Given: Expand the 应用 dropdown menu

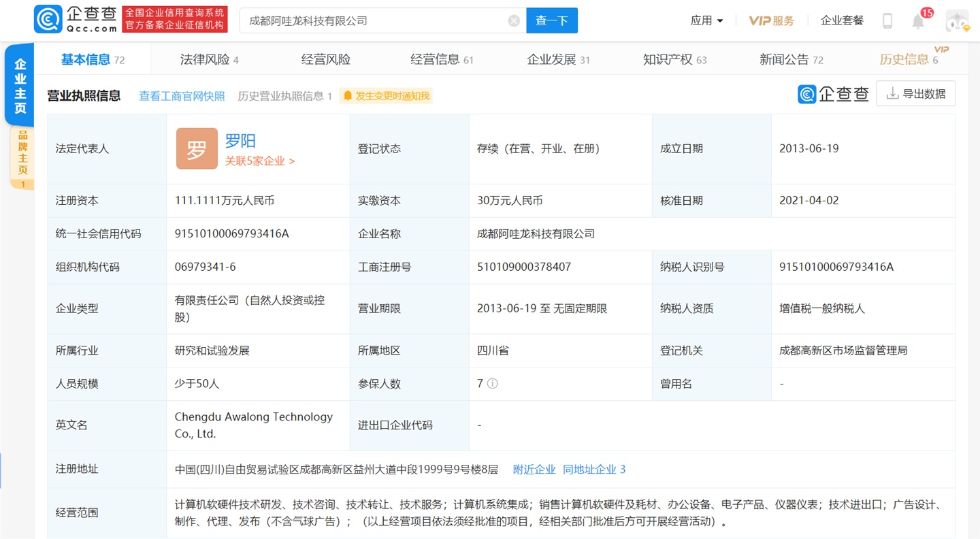Looking at the screenshot, I should 706,21.
